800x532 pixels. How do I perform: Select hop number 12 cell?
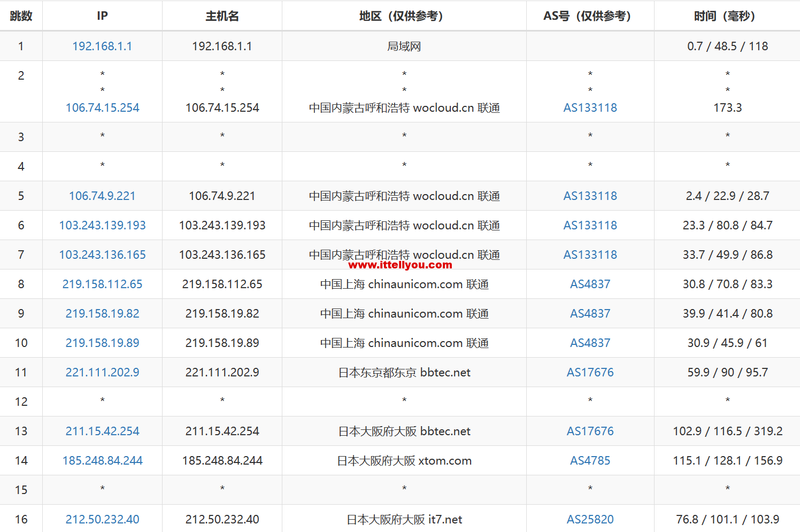click(21, 402)
